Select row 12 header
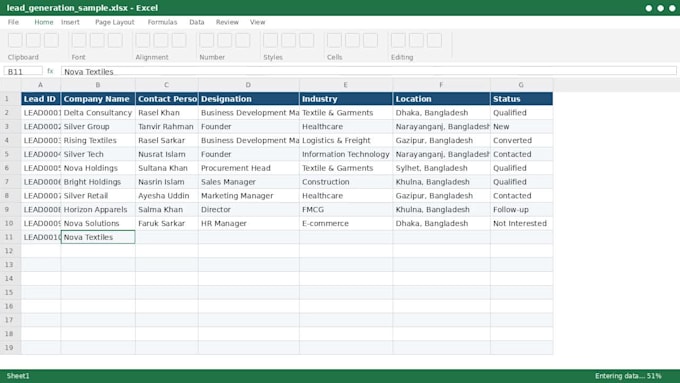The image size is (680, 383). tap(10, 251)
